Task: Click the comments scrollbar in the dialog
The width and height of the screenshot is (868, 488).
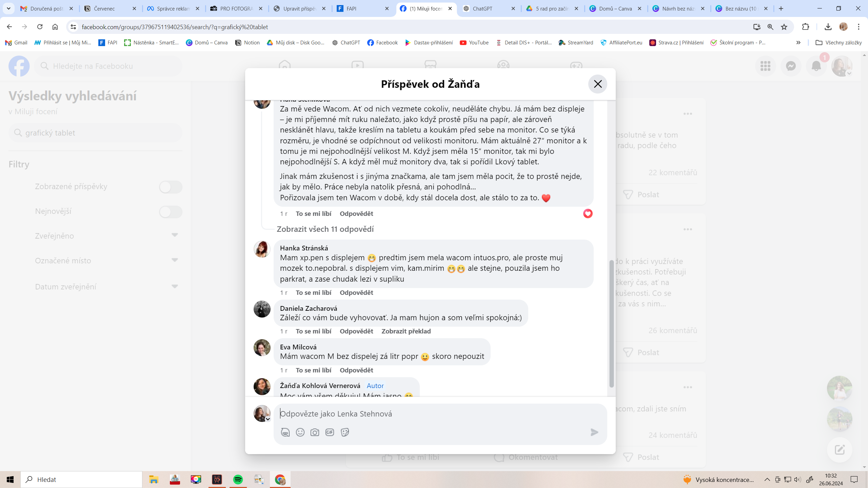Action: tap(611, 324)
